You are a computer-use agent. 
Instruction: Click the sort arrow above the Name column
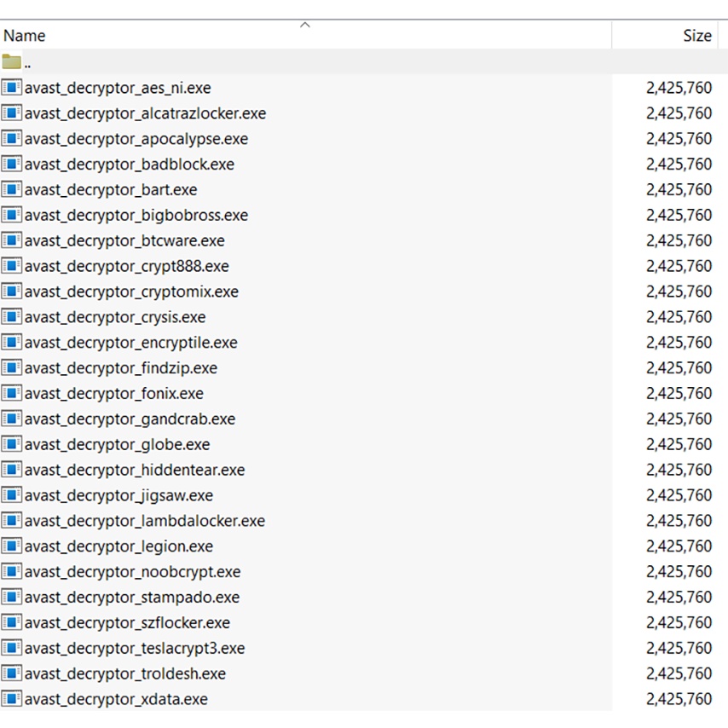click(x=305, y=25)
